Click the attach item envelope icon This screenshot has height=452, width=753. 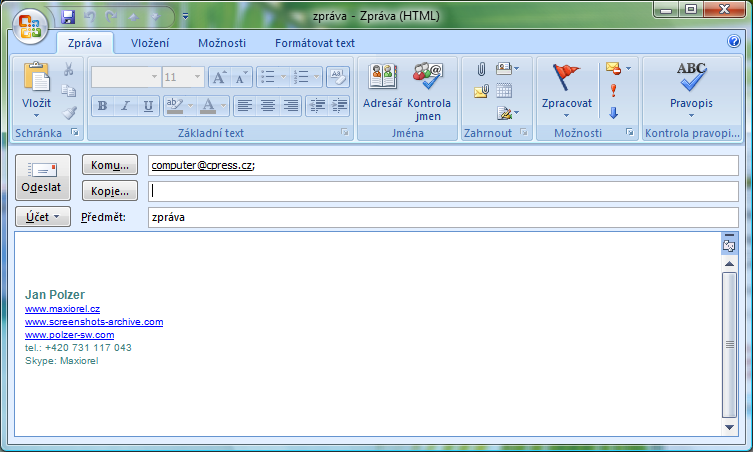[481, 91]
